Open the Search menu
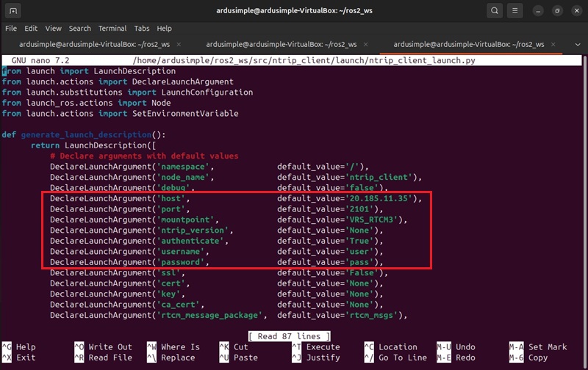 (x=80, y=28)
